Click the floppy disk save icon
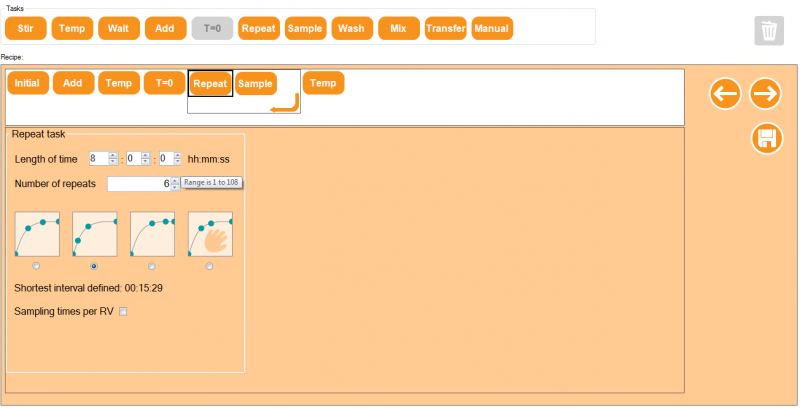The width and height of the screenshot is (800, 408). [766, 138]
